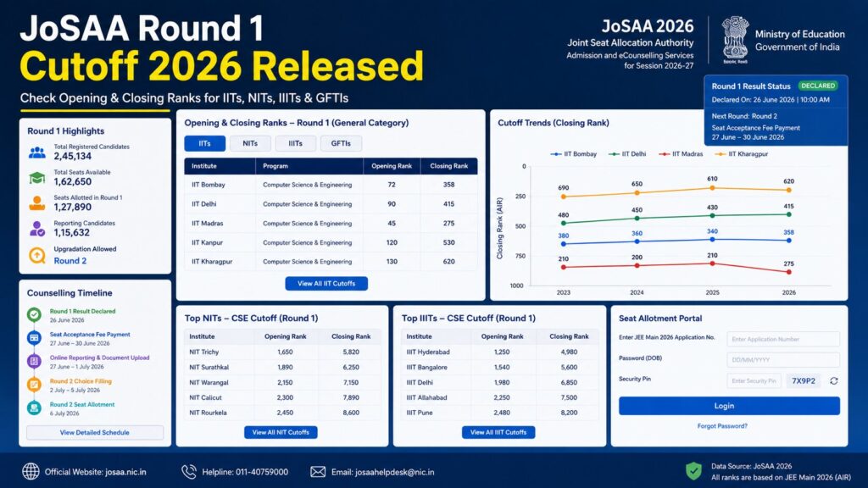The height and width of the screenshot is (488, 868).
Task: Click the Forgot Password? link
Action: click(722, 426)
